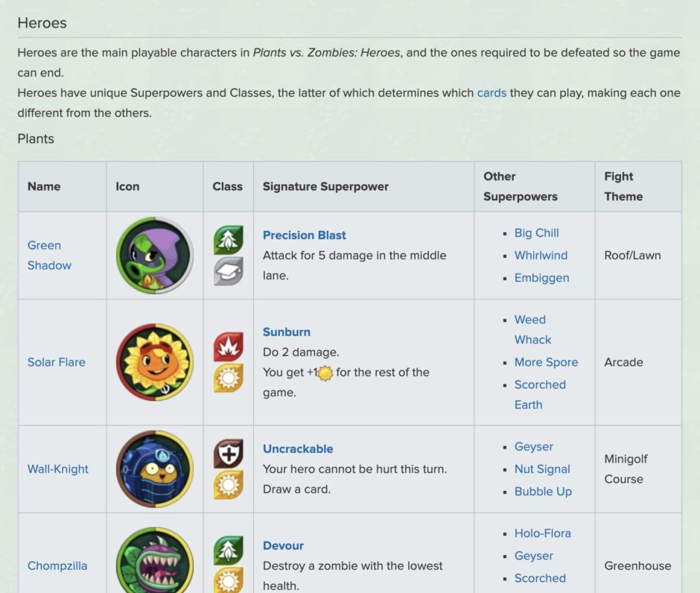The height and width of the screenshot is (593, 700).
Task: Click Solar Flare's sunflower portrait icon
Action: click(154, 362)
